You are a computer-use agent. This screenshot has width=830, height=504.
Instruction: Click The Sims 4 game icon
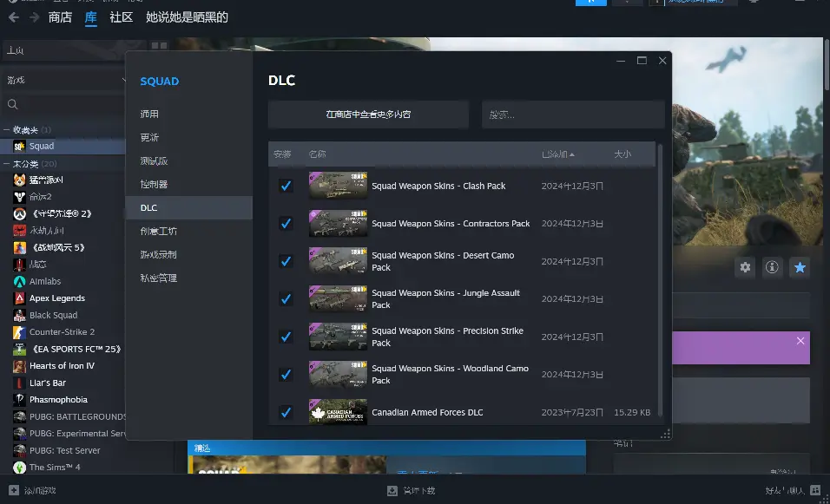[20, 468]
